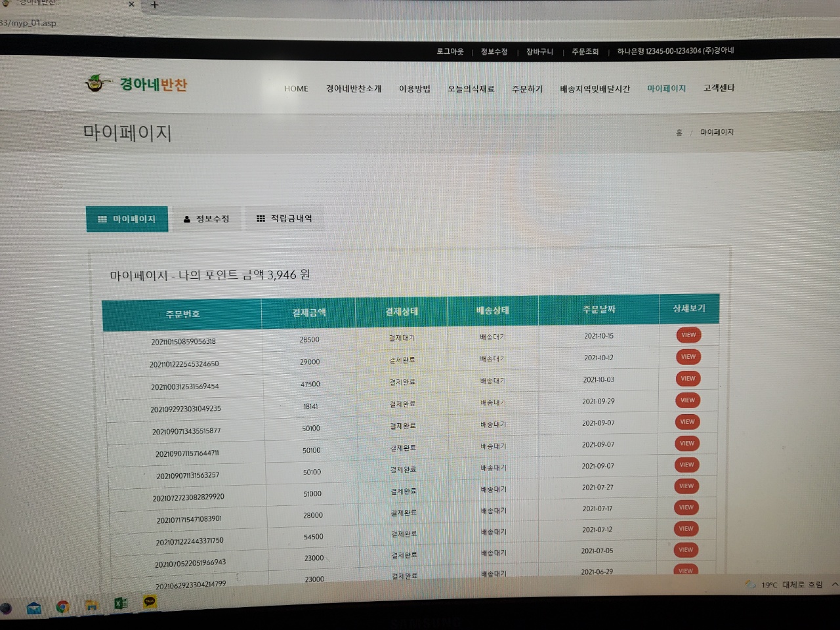Open 주문하기 in the navigation menu
The width and height of the screenshot is (840, 630).
(527, 89)
